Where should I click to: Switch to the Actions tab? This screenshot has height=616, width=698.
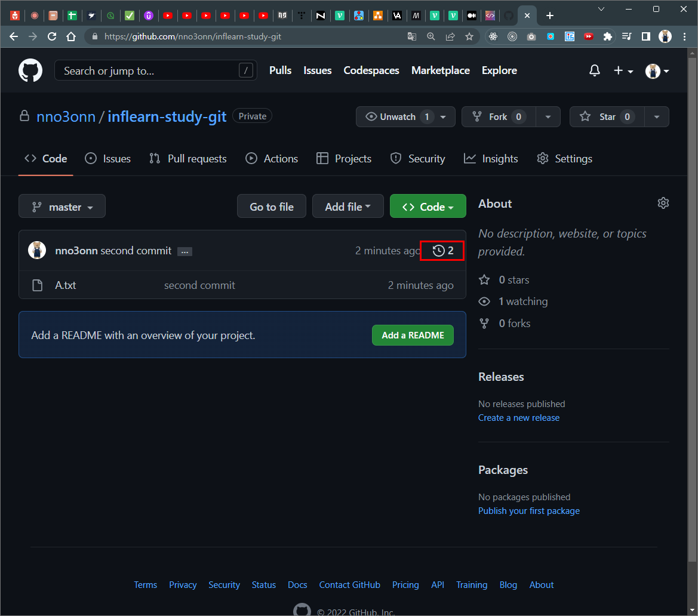pos(272,158)
